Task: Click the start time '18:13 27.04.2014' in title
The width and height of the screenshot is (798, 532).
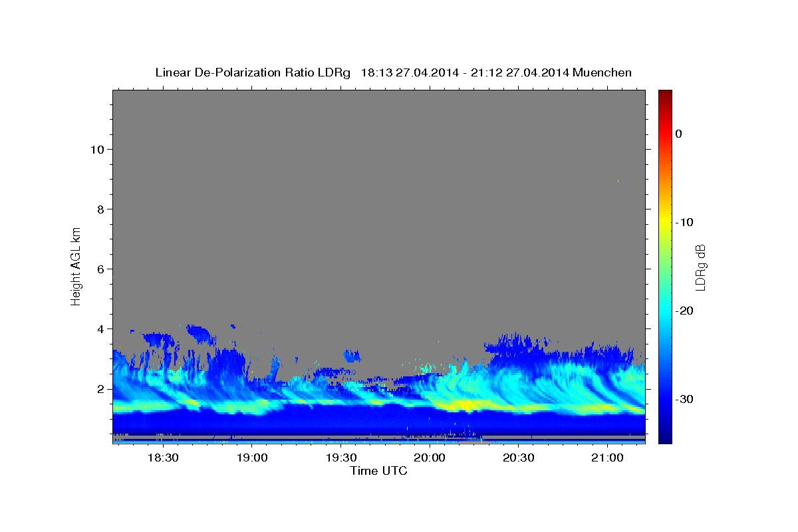Action: pos(409,72)
